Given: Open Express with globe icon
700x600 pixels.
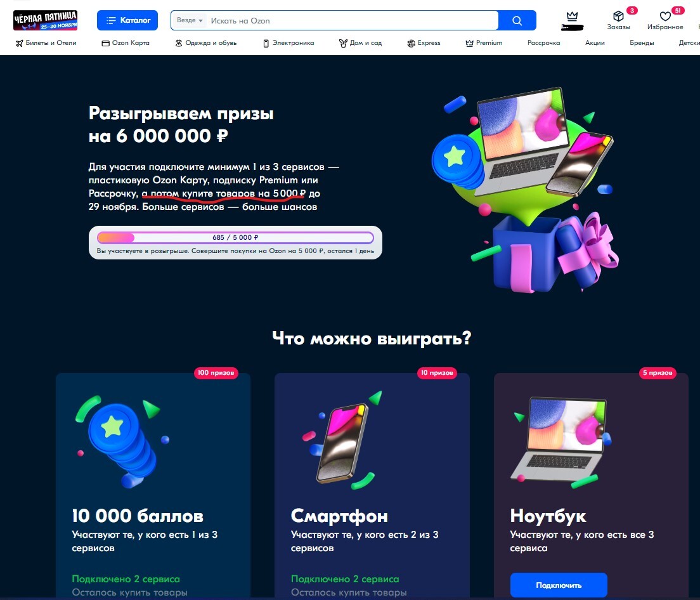Looking at the screenshot, I should coord(424,43).
